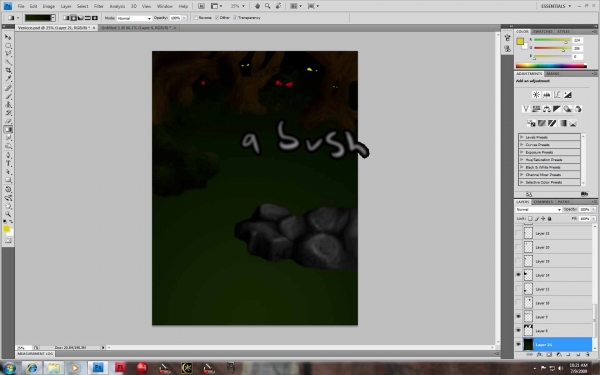
Task: Select the Eyedropper tool
Action: (x=8, y=79)
